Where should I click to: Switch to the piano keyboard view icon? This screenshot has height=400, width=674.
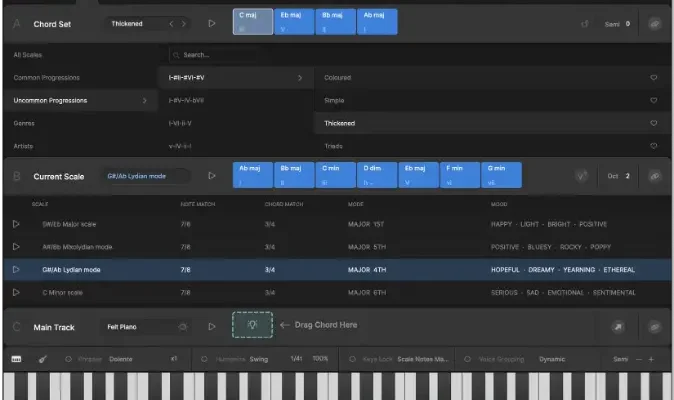(16, 359)
